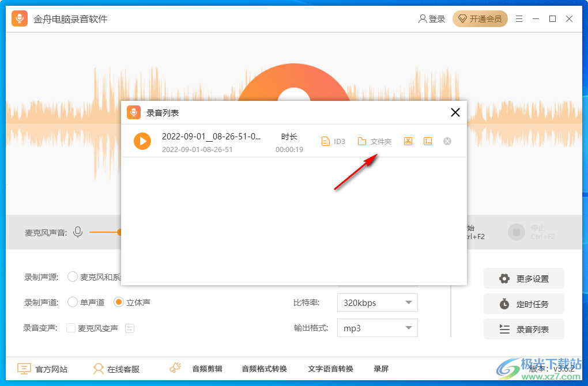Open the 比特率 320kbps dropdown
588x386 pixels.
pos(377,302)
